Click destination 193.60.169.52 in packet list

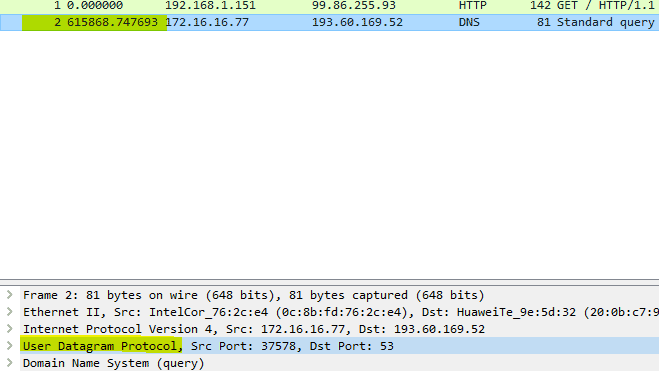(357, 22)
